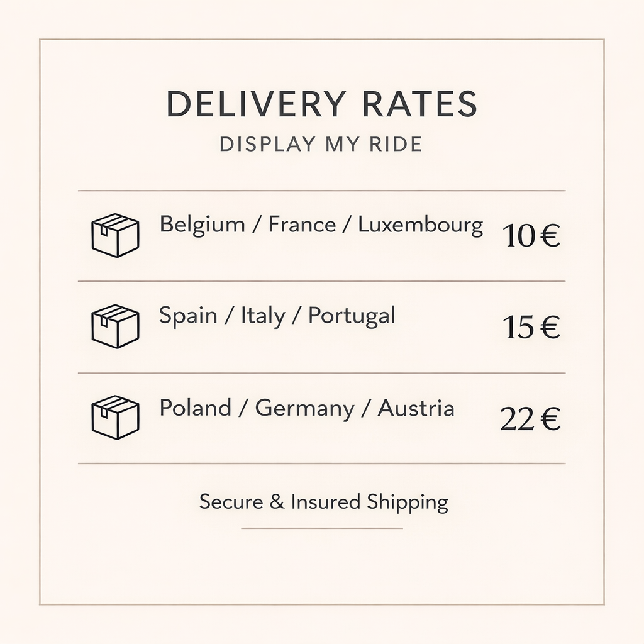Viewport: 644px width, 644px height.
Task: Click the word Belgium
Action: click(x=202, y=225)
